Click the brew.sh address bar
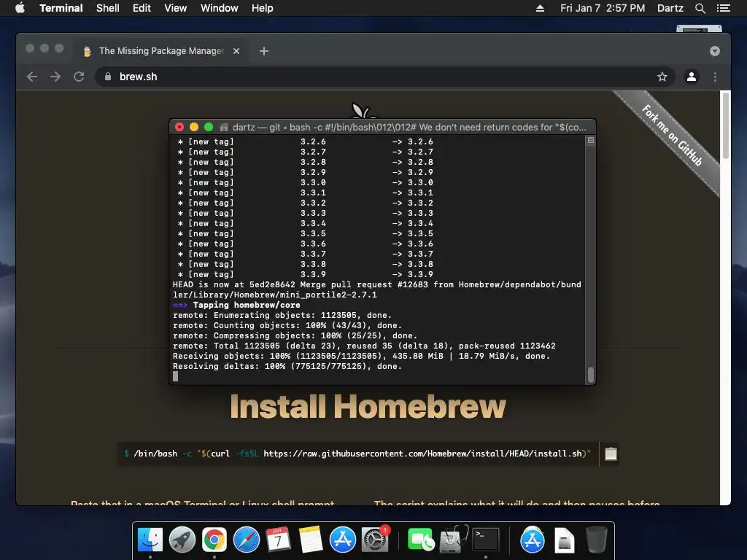The width and height of the screenshot is (747, 560). [384, 77]
